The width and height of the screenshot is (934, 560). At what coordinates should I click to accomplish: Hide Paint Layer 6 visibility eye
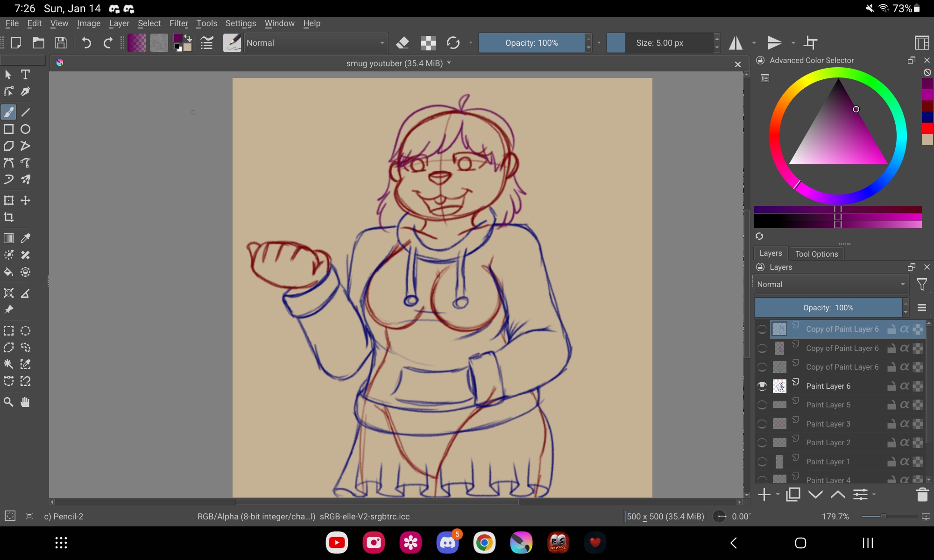click(762, 386)
